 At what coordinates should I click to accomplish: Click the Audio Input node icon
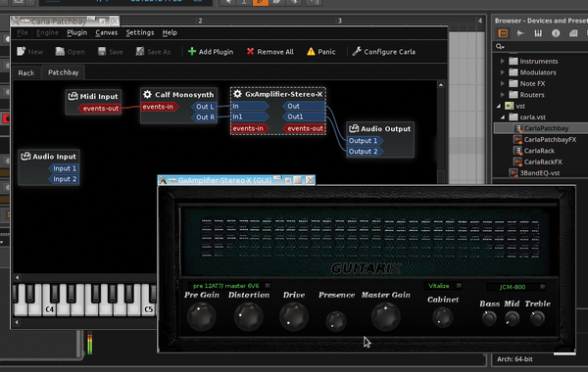pyautogui.click(x=25, y=157)
